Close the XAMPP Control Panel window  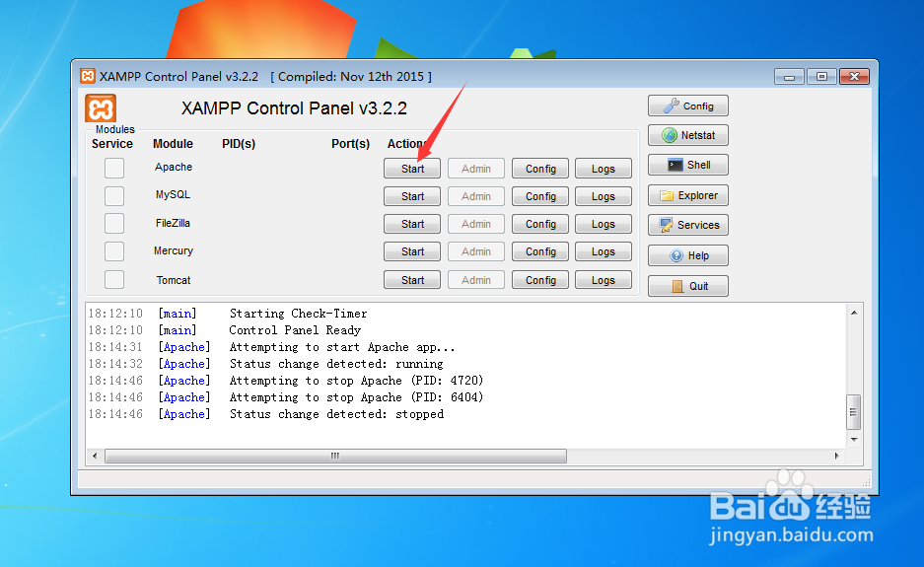coord(854,77)
